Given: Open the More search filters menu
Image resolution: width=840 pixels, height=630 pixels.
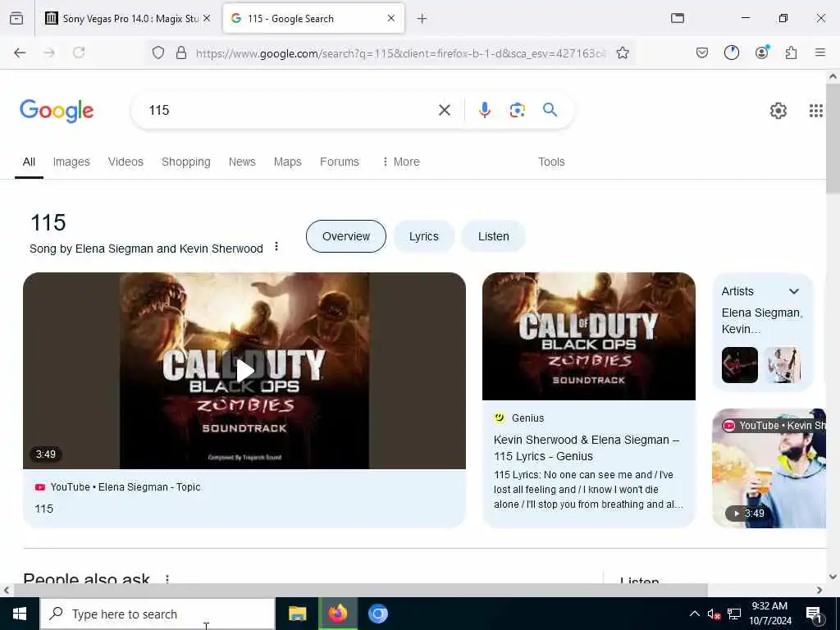Looking at the screenshot, I should 400,162.
